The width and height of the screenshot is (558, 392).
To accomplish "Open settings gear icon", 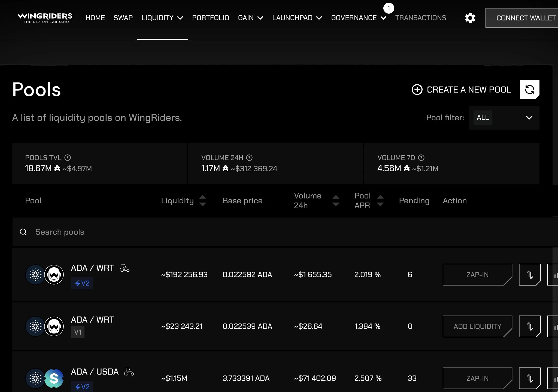I will [x=470, y=18].
